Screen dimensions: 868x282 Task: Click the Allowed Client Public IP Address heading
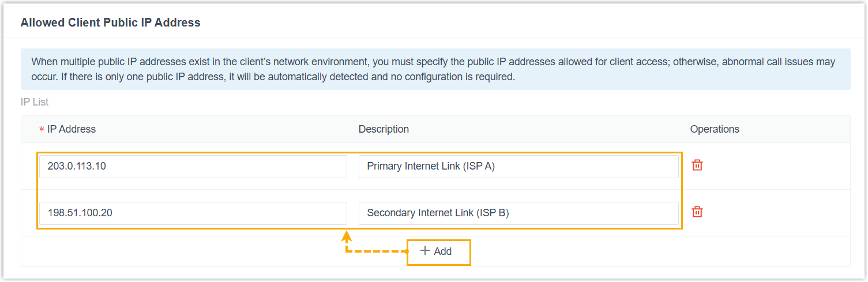tap(111, 23)
